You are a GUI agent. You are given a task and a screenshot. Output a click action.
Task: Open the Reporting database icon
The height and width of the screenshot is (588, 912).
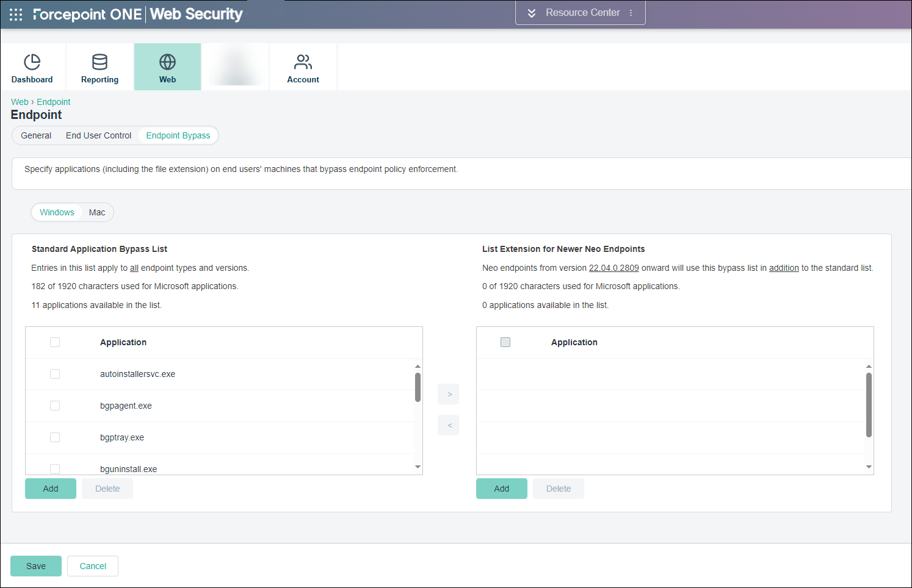tap(100, 62)
